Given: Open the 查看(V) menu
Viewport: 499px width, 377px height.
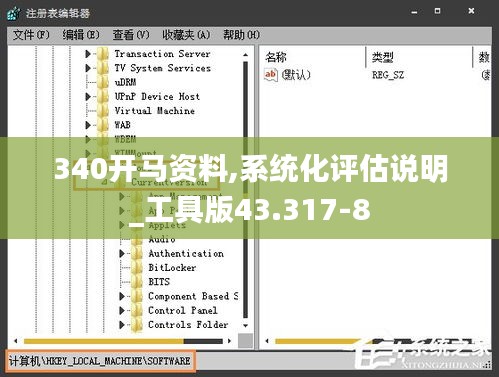Looking at the screenshot, I should (x=131, y=35).
